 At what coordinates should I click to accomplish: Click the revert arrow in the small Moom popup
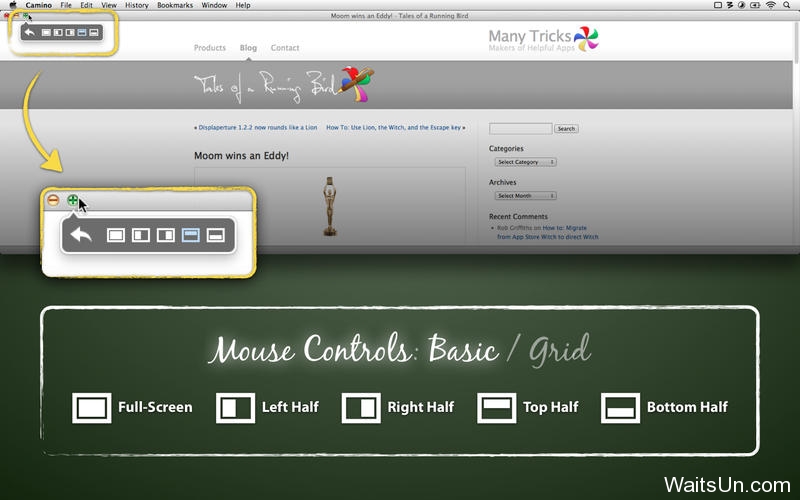[30, 32]
